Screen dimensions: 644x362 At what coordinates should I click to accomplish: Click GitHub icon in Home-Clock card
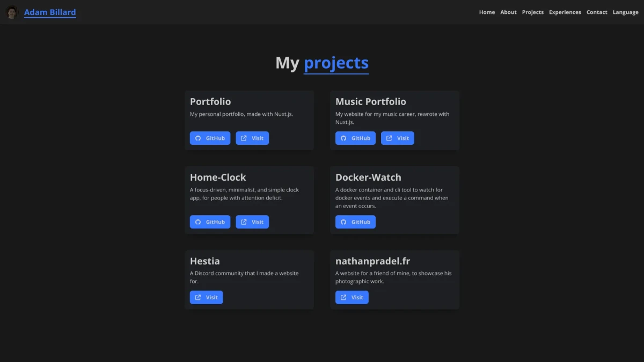(198, 222)
